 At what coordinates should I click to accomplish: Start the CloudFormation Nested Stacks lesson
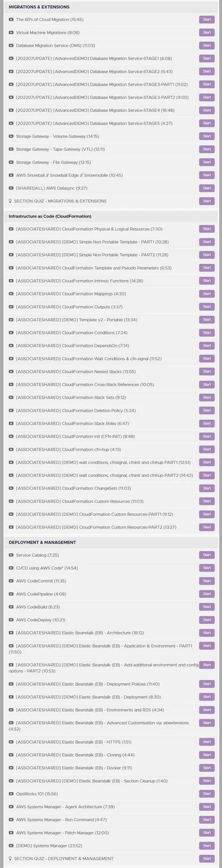coord(207,371)
